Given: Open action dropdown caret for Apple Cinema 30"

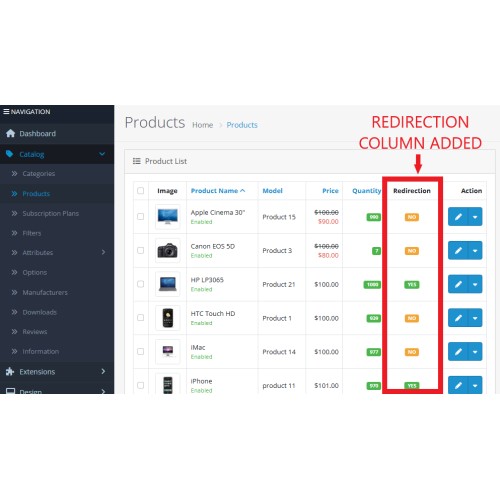Looking at the screenshot, I should (475, 217).
